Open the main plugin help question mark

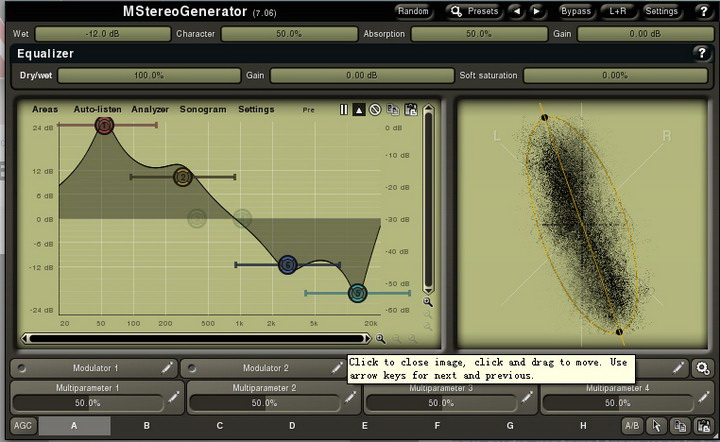703,11
